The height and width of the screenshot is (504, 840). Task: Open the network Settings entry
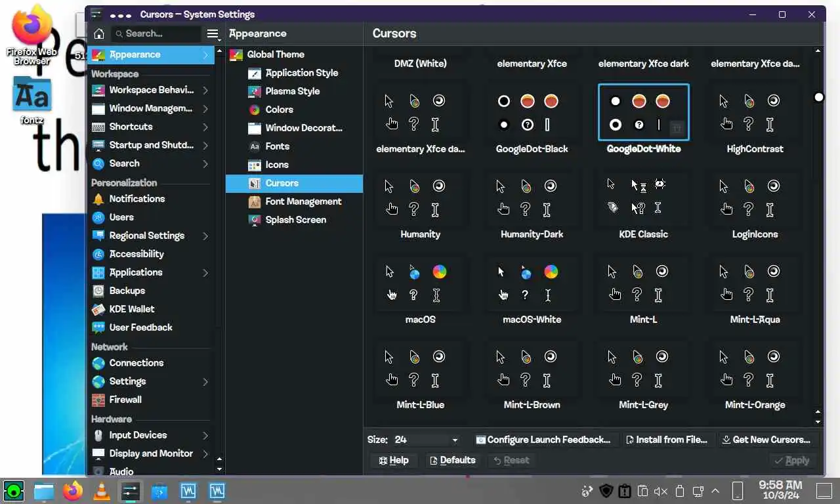pyautogui.click(x=151, y=381)
